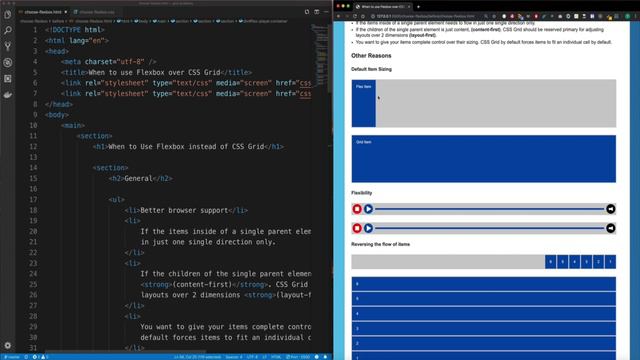
Task: Reload the page in the browser
Action: [355, 16]
